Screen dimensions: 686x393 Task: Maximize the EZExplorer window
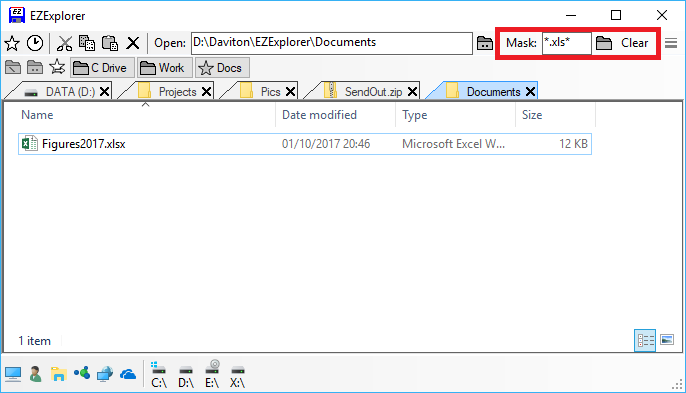coord(616,15)
